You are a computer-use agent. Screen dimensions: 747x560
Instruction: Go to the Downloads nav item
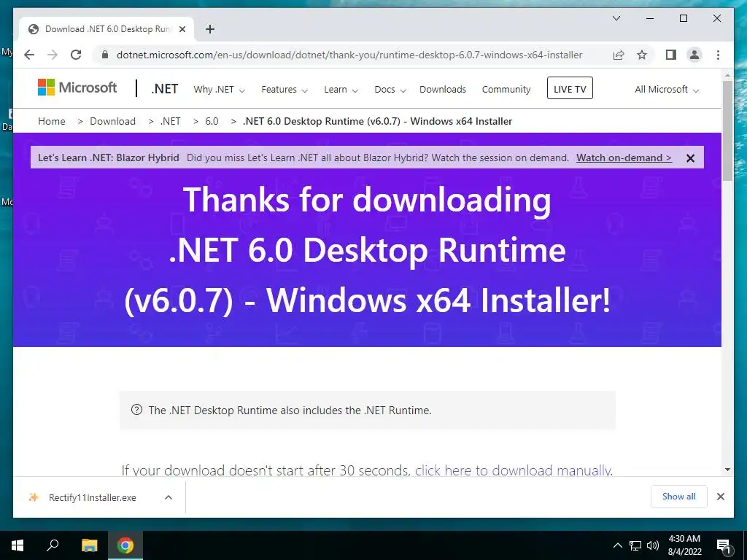443,90
